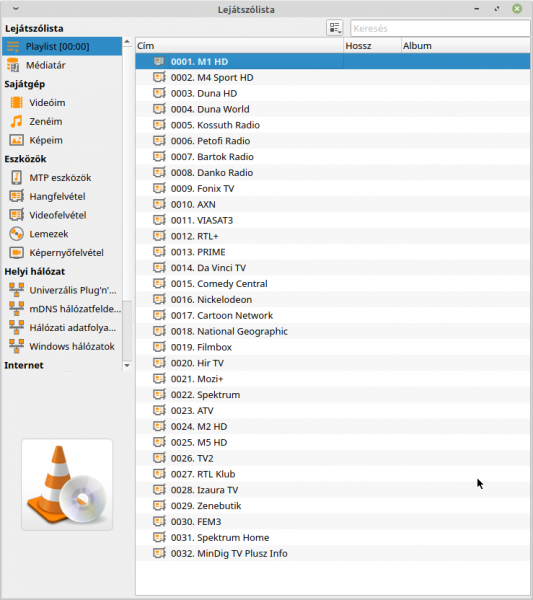Screen dimensions: 533x600
Task: Click the VLC cone album art thumbnail
Action: point(67,484)
